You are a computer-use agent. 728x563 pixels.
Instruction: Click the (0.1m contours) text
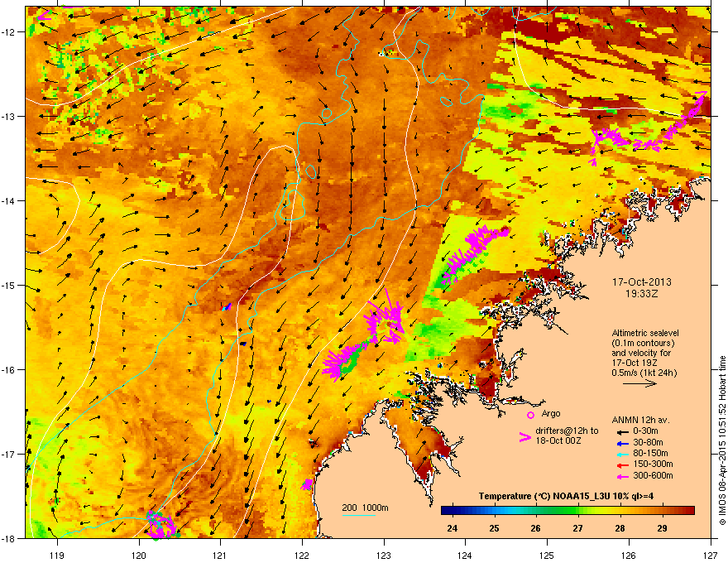(643, 344)
